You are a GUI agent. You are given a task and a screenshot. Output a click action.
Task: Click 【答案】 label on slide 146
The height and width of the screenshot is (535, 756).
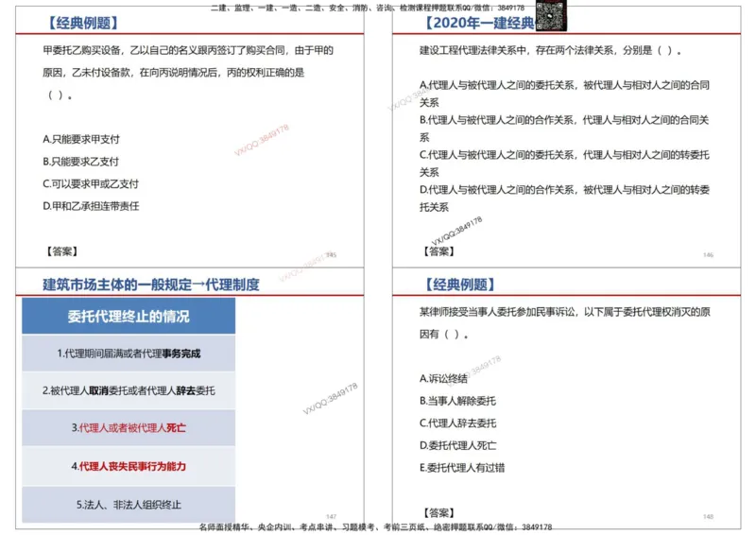(438, 251)
